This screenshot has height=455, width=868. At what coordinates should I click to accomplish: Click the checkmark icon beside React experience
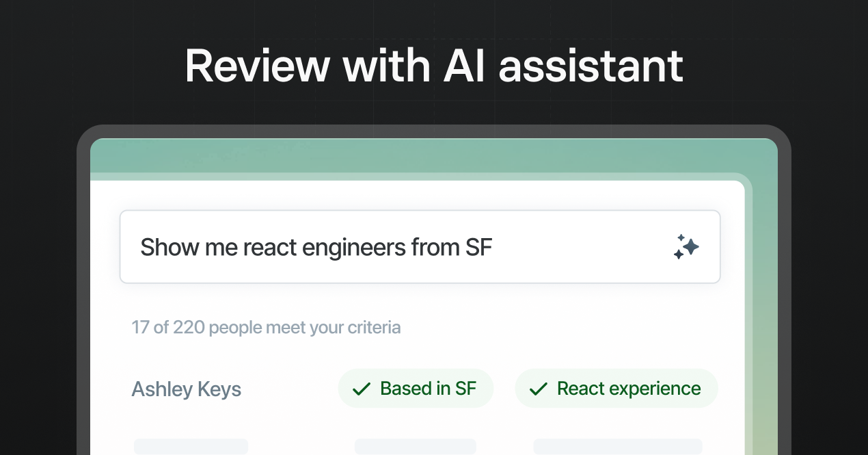pyautogui.click(x=539, y=389)
